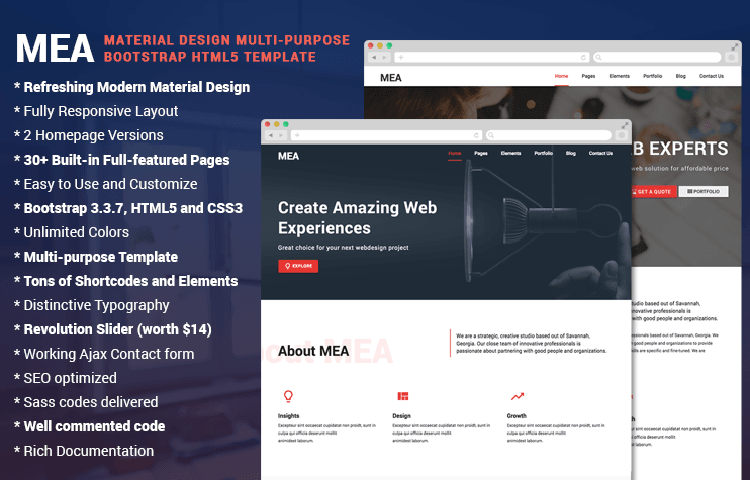Viewport: 750px width, 480px height.
Task: Click "Create Amazing Web Experiences" headline
Action: (357, 218)
